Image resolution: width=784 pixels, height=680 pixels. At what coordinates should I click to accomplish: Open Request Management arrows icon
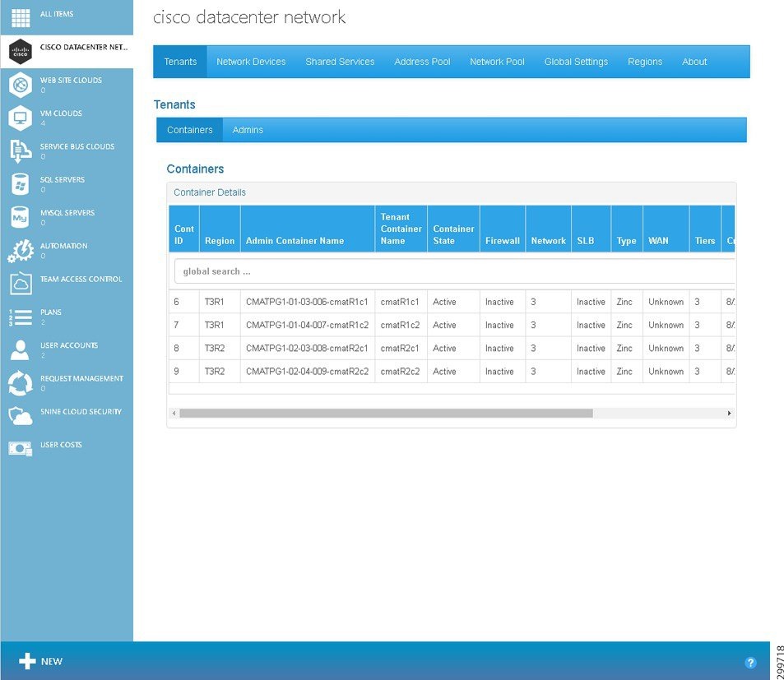21,383
